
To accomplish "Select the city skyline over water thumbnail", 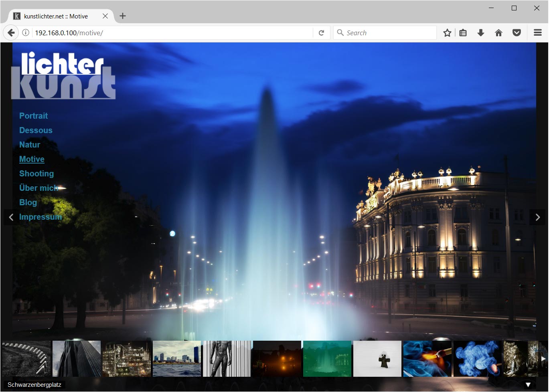I will point(177,359).
